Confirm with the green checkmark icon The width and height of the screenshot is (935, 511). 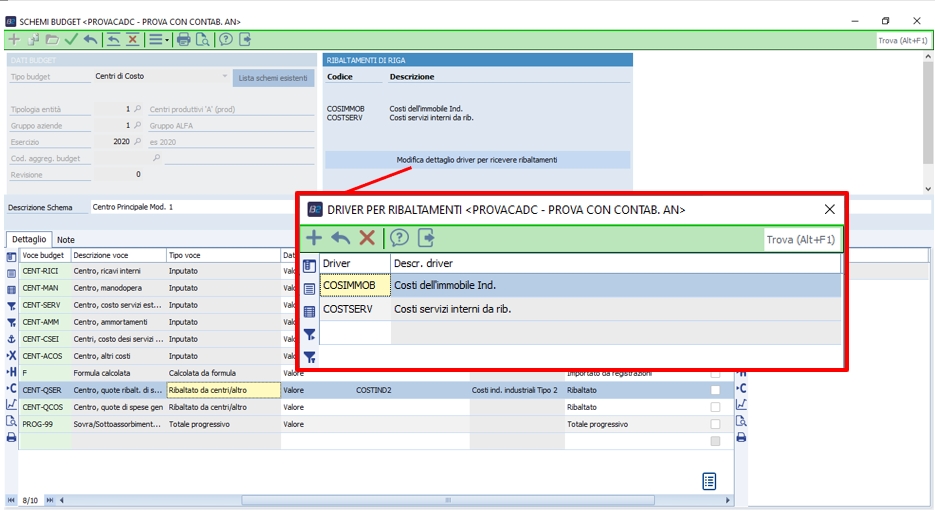click(x=71, y=40)
